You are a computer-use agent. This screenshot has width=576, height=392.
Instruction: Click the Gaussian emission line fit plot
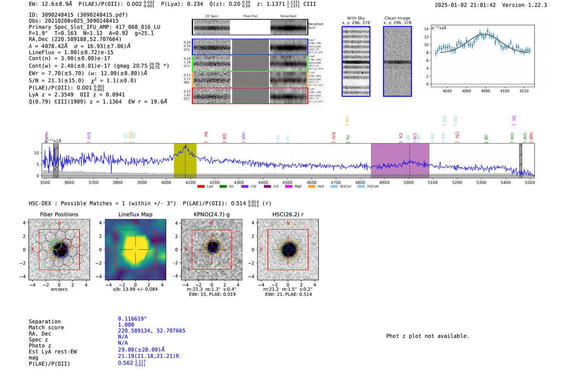coord(483,57)
